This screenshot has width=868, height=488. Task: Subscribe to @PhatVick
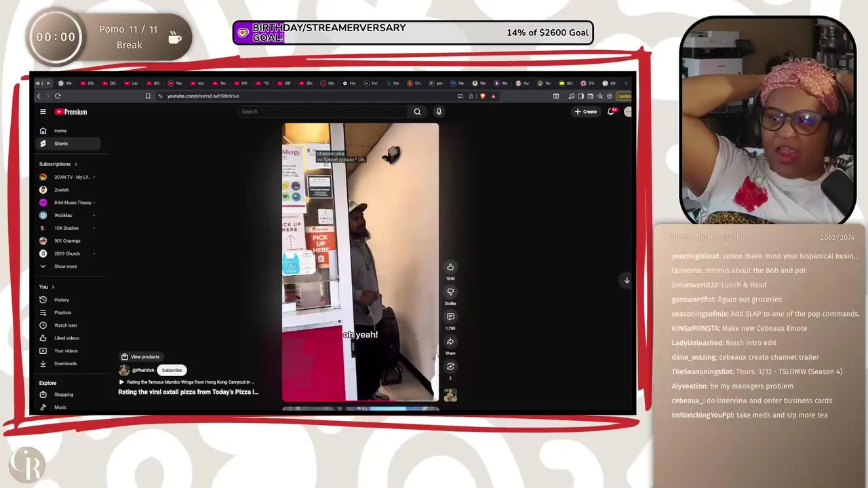(x=172, y=370)
